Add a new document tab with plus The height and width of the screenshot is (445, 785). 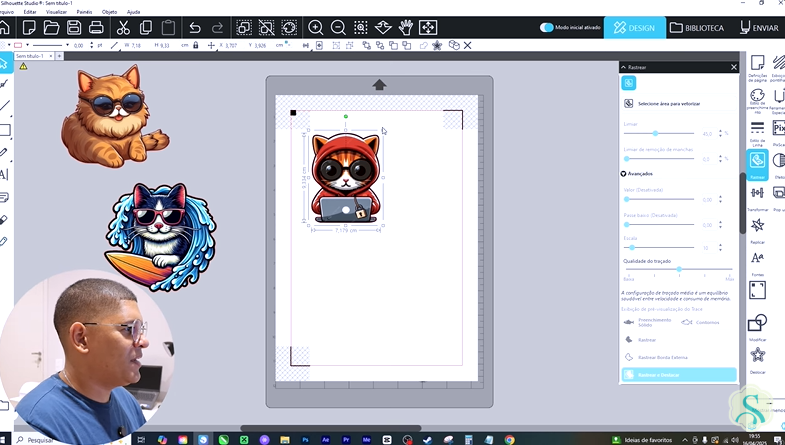click(x=59, y=56)
